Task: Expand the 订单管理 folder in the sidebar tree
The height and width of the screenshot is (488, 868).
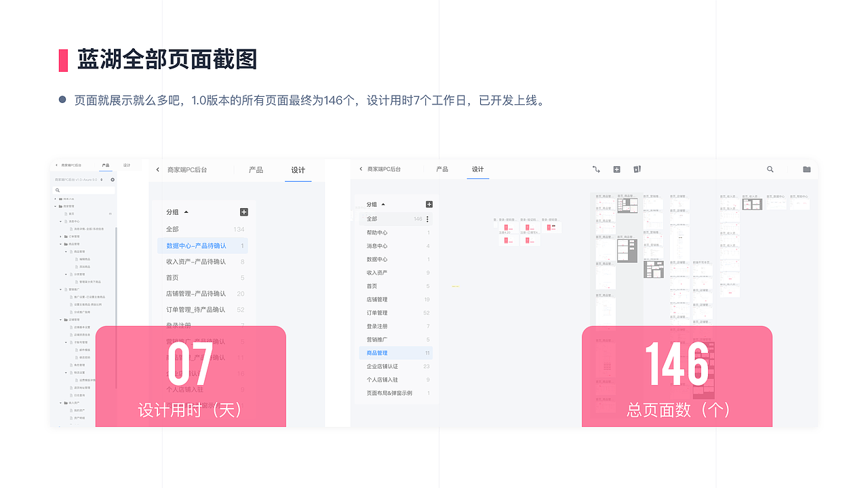Action: tap(60, 237)
